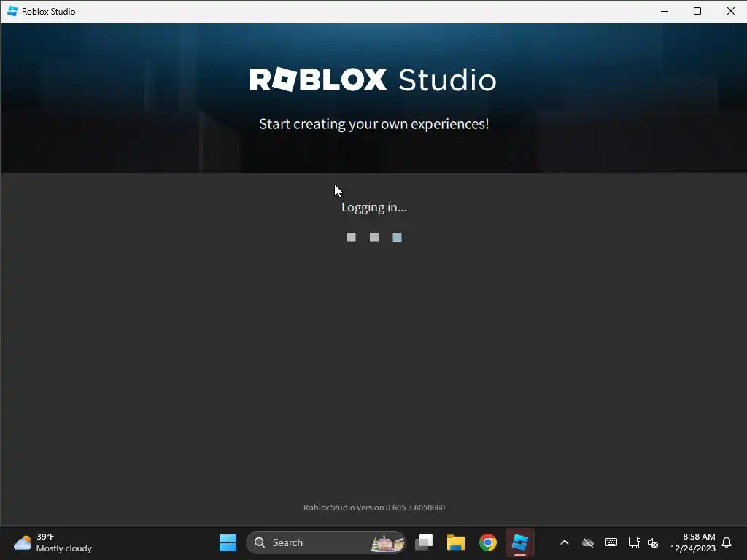Maximize the Roblox Studio window
This screenshot has width=747, height=560.
point(697,11)
